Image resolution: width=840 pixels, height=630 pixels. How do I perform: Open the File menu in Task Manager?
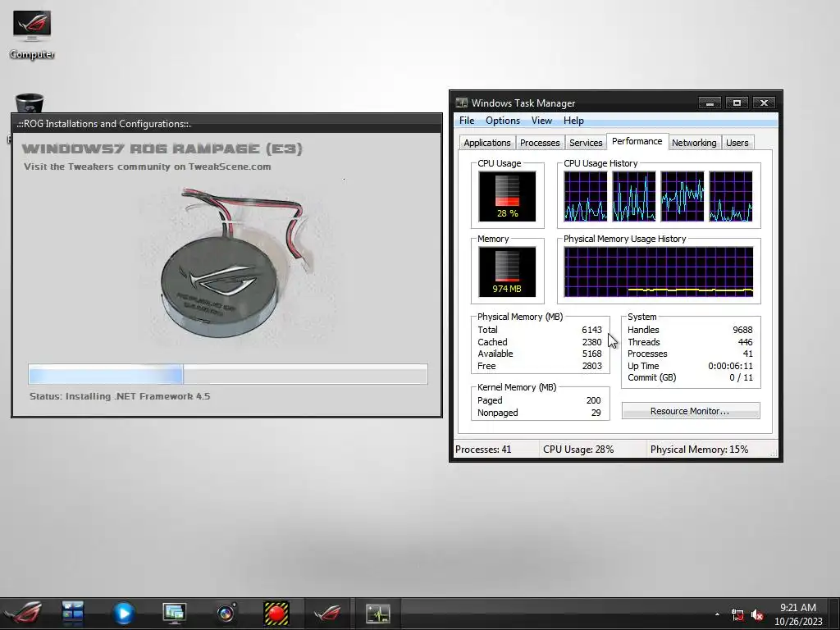click(x=467, y=121)
